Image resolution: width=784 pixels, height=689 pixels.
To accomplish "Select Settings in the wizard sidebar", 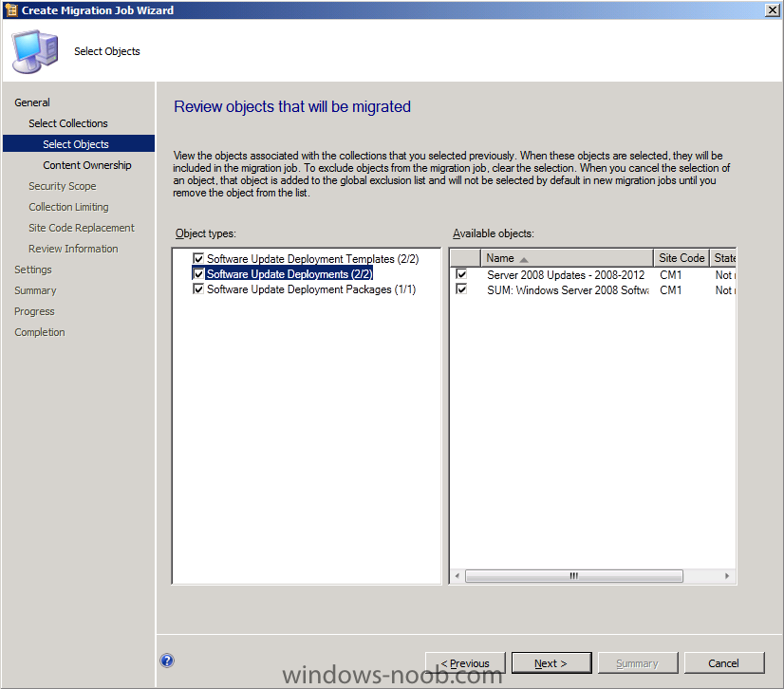I will tap(33, 270).
